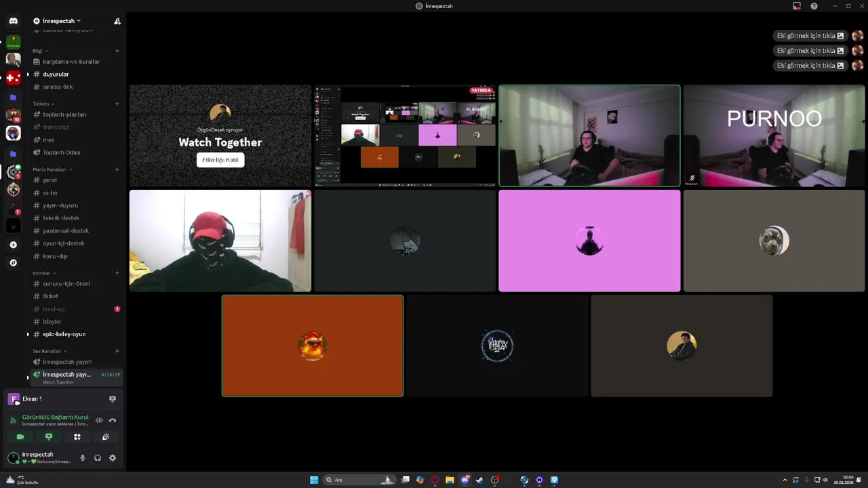
Task: Open the NOKIA server icon
Action: [13, 42]
